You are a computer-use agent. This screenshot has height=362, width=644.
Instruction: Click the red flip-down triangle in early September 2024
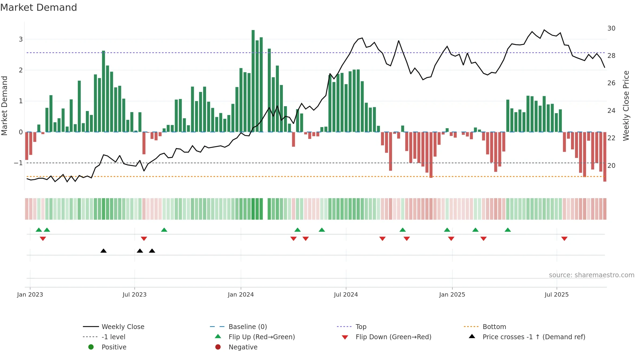pyautogui.click(x=382, y=239)
